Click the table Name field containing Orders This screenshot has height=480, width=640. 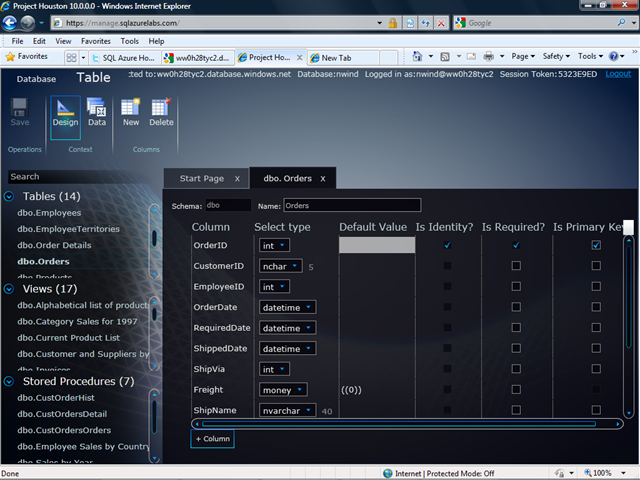352,205
